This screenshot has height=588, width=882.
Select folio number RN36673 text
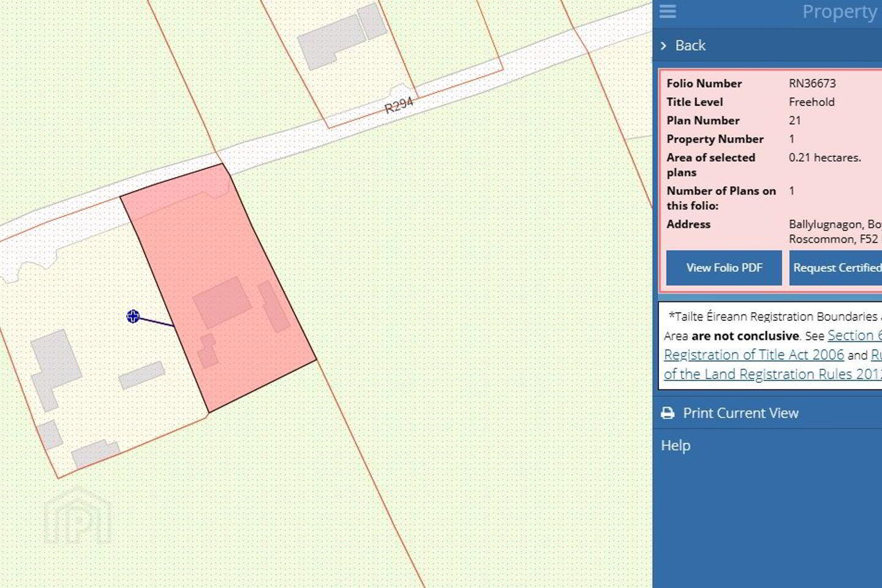tap(812, 83)
